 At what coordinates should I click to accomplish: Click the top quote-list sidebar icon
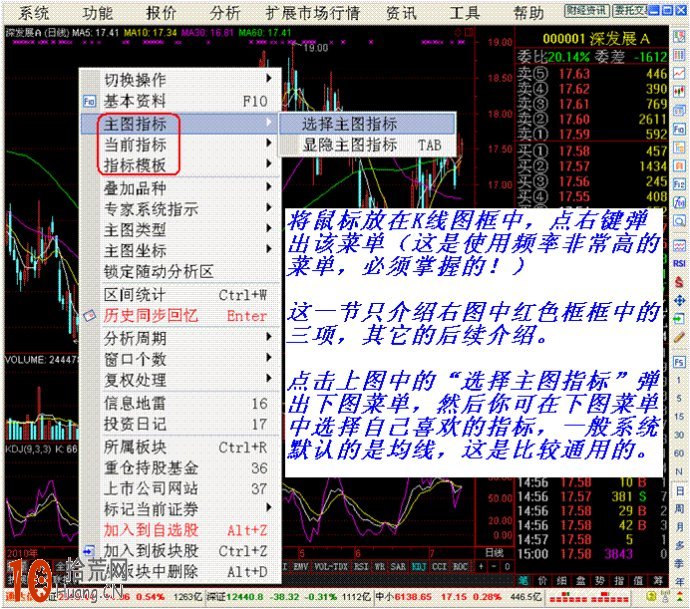[x=679, y=36]
